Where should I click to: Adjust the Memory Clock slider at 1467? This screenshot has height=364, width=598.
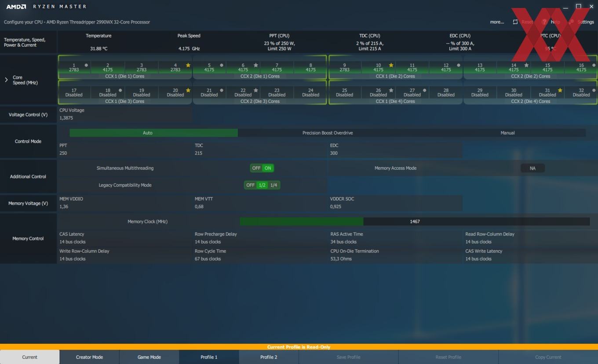(415, 222)
